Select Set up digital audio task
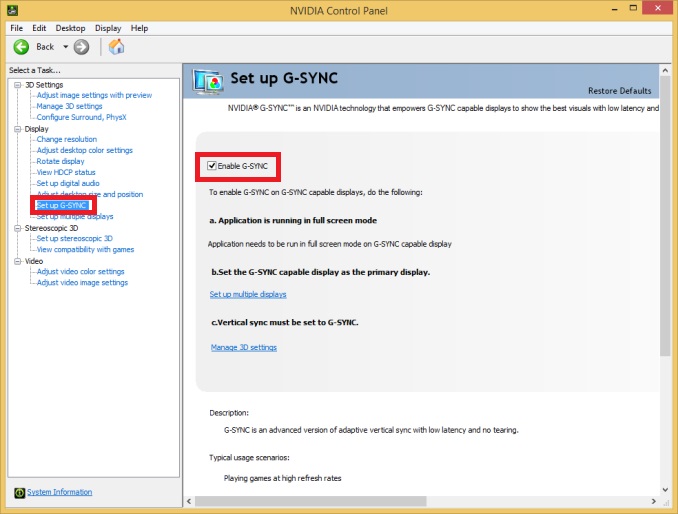Viewport: 678px width, 514px height. [x=68, y=183]
